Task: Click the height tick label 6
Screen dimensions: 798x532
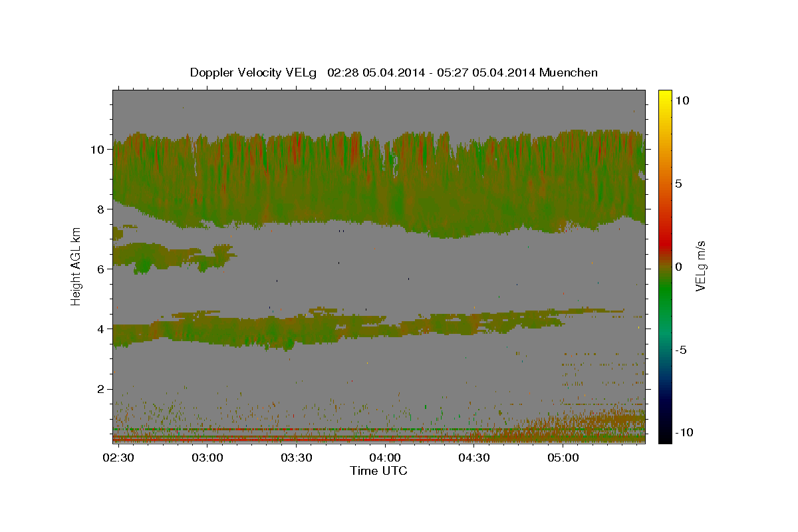Action: click(x=102, y=269)
